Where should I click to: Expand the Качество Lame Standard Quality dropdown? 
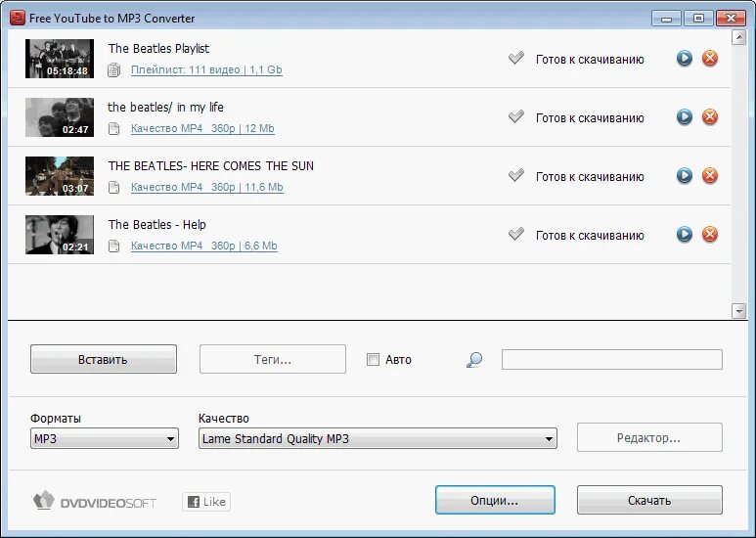click(x=378, y=438)
